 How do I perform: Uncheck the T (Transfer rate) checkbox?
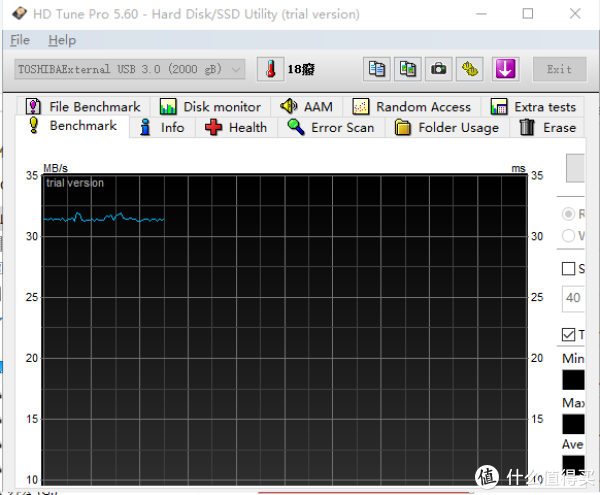click(568, 334)
